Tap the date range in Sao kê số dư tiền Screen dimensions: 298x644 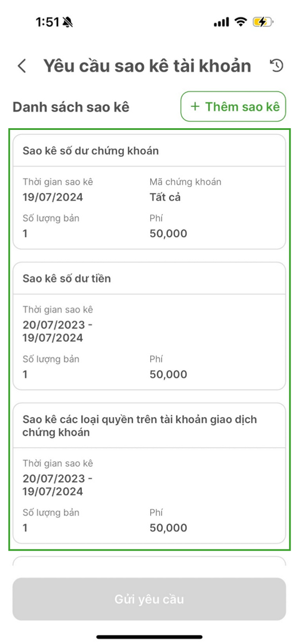pyautogui.click(x=57, y=331)
